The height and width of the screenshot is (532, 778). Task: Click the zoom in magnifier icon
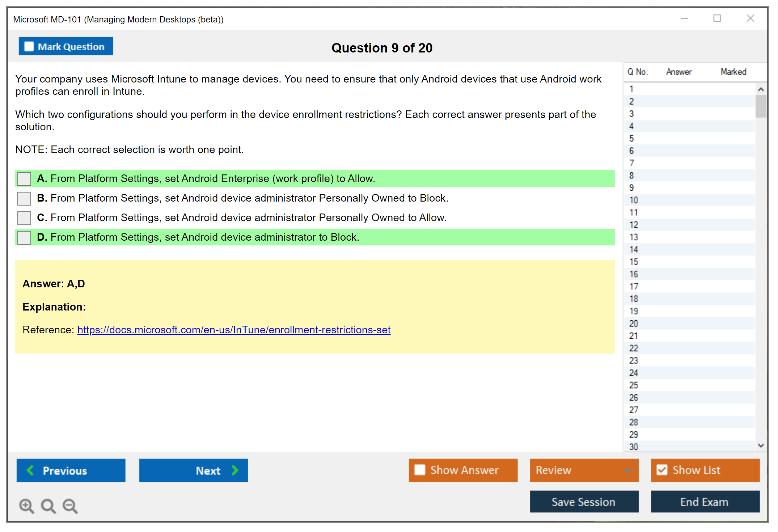click(26, 506)
